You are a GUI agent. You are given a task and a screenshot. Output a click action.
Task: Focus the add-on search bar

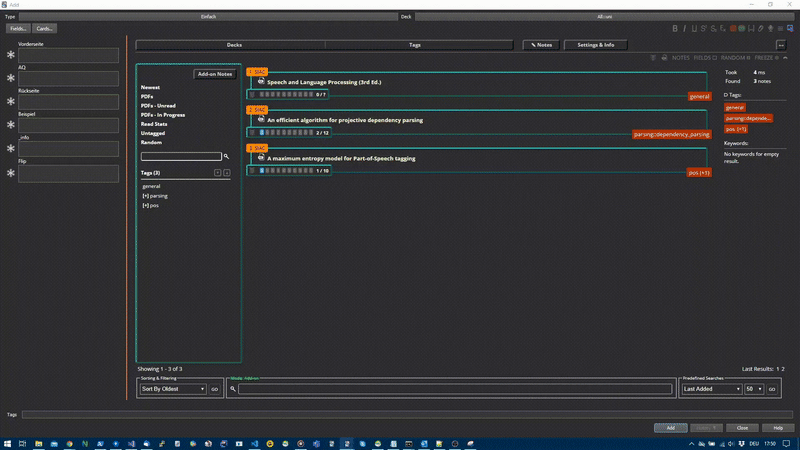pyautogui.click(x=455, y=389)
